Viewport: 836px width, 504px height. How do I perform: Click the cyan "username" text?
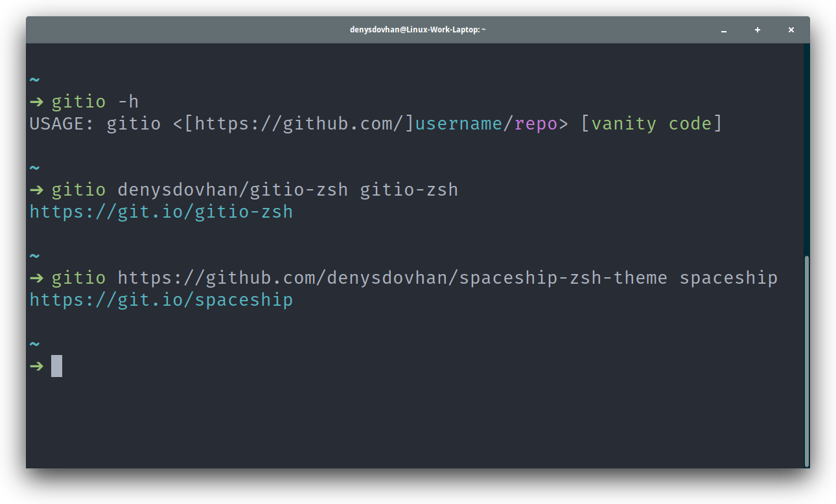click(459, 124)
